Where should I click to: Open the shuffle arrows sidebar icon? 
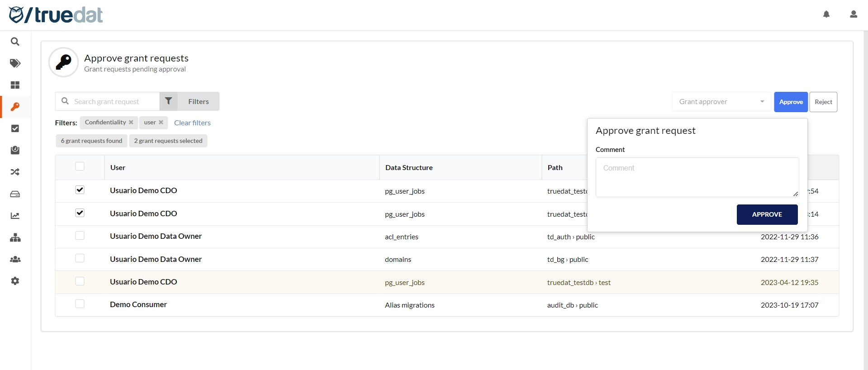(x=15, y=172)
